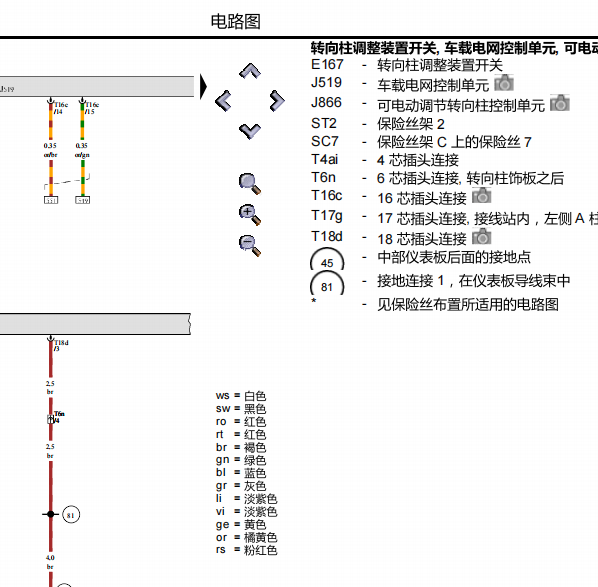Click legend entry ST2 保险丝架 2
The image size is (598, 587).
pyautogui.click(x=378, y=124)
